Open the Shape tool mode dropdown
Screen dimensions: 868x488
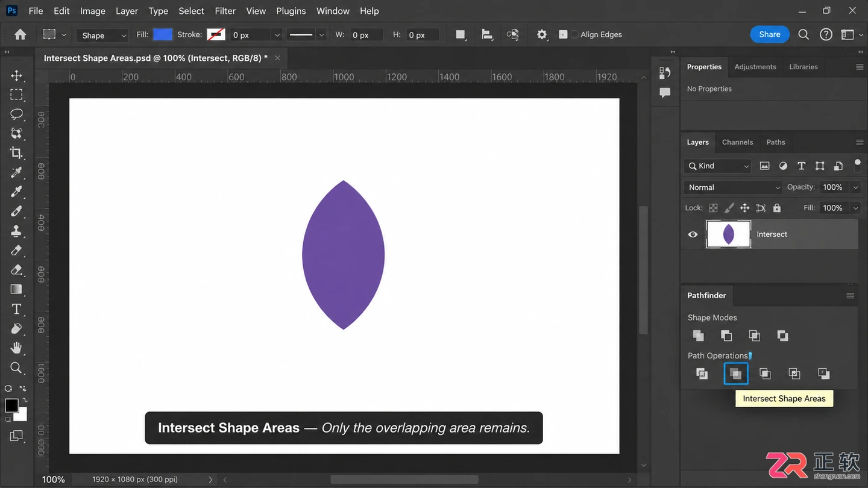pos(102,35)
